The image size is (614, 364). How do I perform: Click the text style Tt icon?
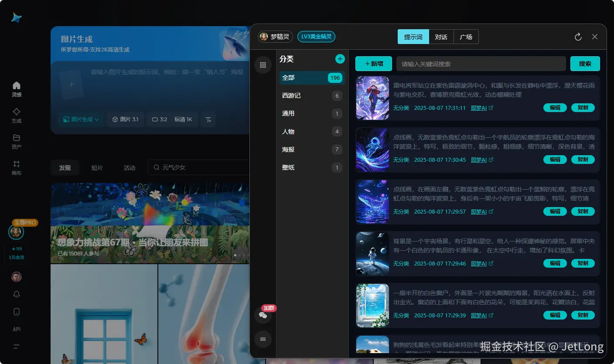tap(208, 119)
